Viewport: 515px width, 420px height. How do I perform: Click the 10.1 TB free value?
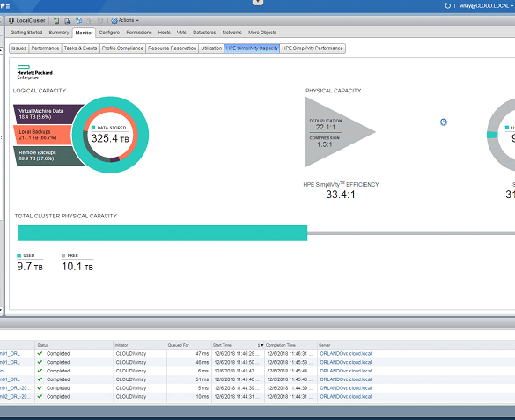[x=77, y=266]
